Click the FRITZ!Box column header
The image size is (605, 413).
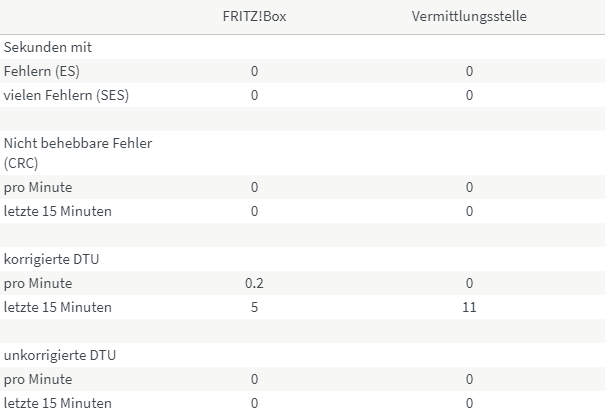coord(254,16)
